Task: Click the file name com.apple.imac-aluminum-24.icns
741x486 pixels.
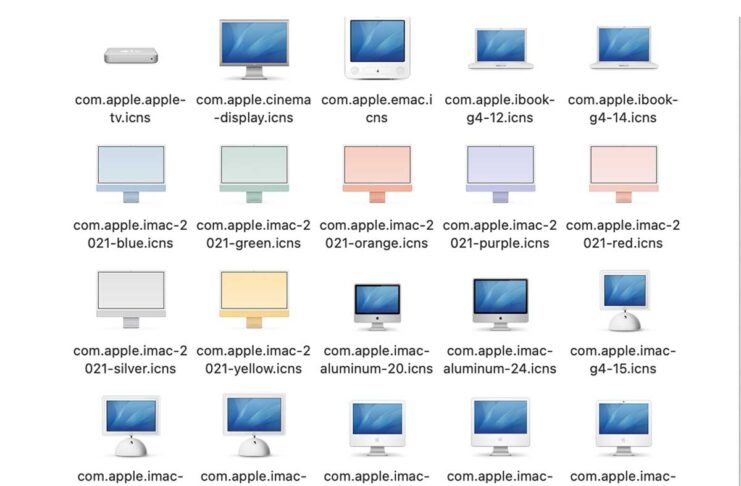Action: [500, 359]
